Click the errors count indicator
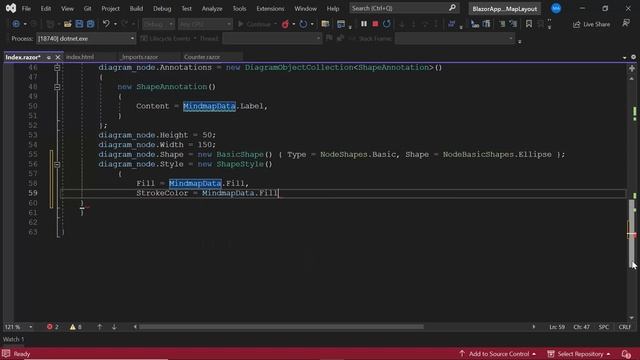Image resolution: width=640 pixels, height=360 pixels. (x=53, y=327)
